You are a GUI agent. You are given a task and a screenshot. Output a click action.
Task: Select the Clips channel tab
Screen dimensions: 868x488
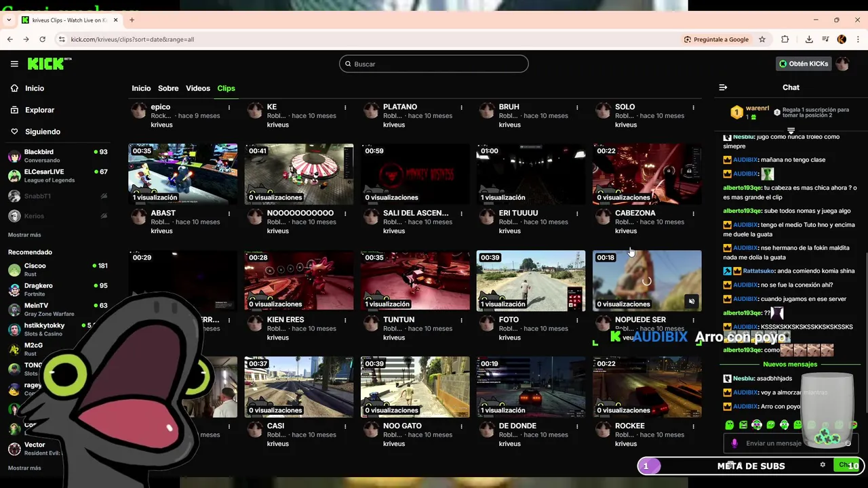tap(226, 88)
